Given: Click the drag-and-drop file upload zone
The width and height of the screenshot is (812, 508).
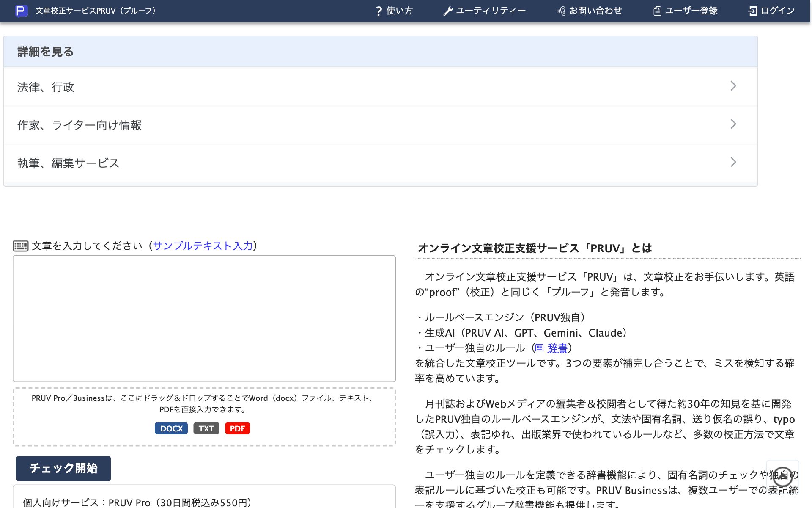Looking at the screenshot, I should (204, 417).
